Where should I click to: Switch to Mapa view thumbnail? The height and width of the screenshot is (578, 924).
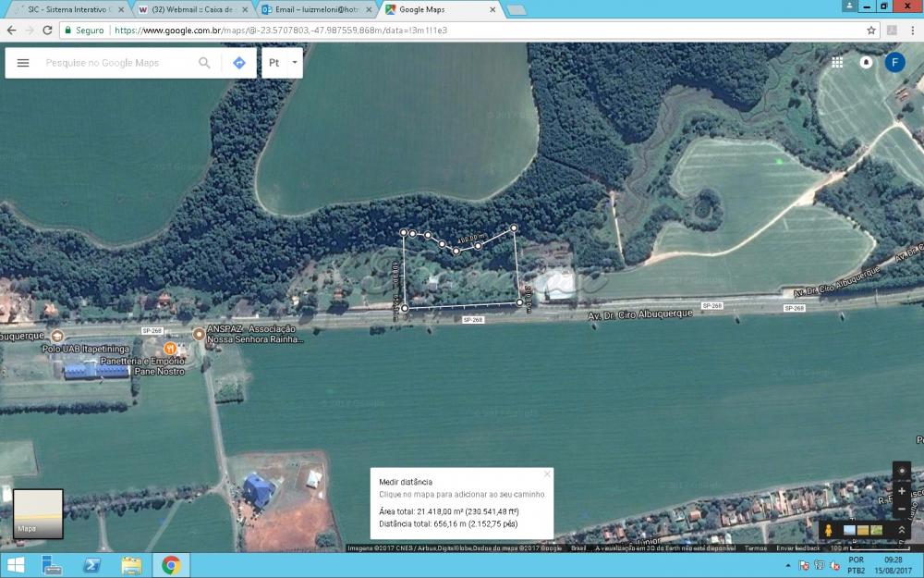(x=38, y=513)
